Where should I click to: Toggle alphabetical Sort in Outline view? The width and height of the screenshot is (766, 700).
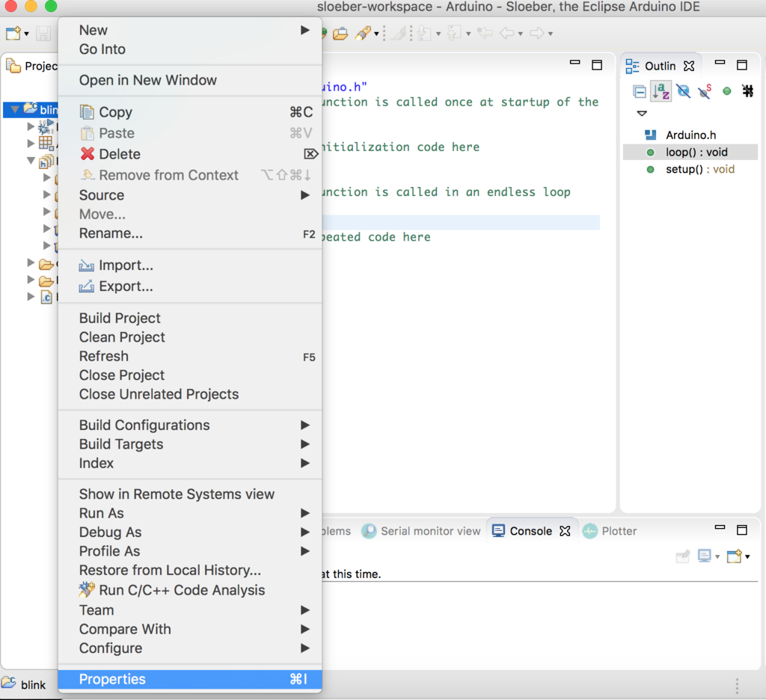[x=661, y=90]
